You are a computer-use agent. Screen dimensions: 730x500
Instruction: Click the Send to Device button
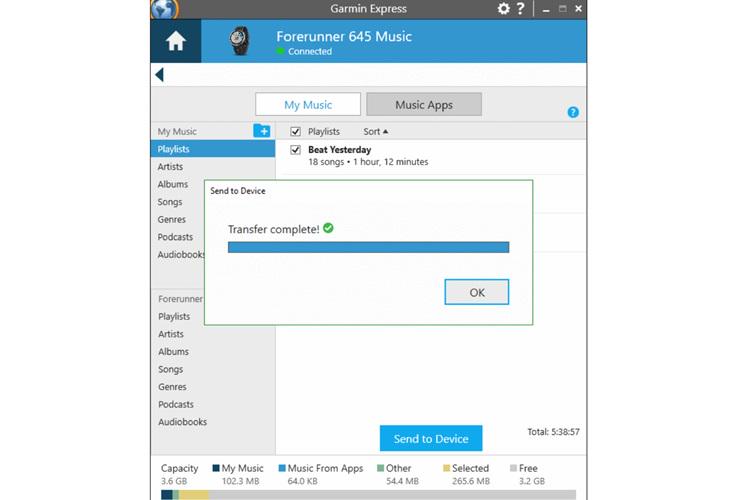pyautogui.click(x=431, y=438)
